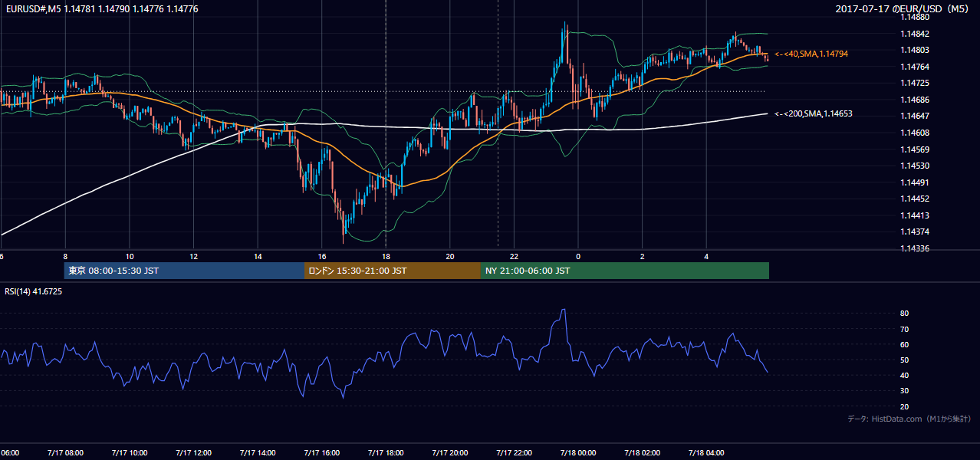Click the bottom date label 7/17 14:00
The height and width of the screenshot is (460, 980).
tap(258, 453)
